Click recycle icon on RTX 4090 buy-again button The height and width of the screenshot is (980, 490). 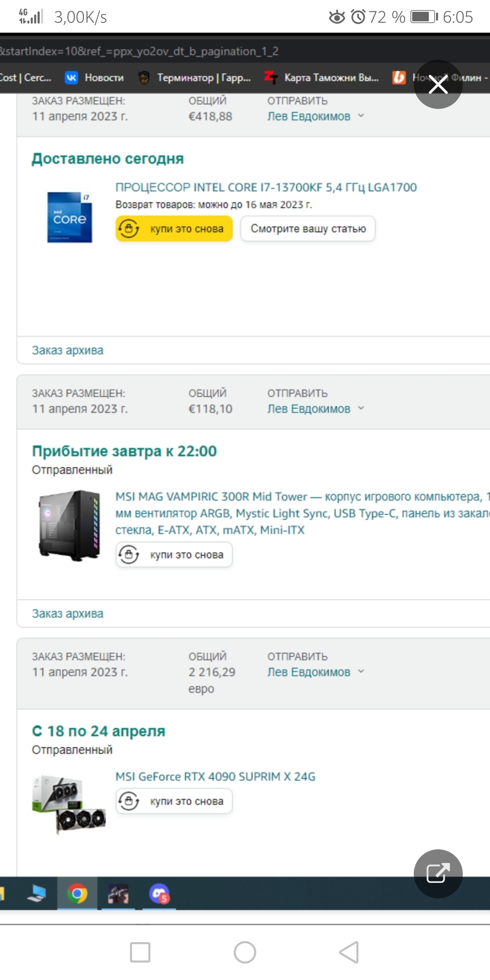pos(129,801)
